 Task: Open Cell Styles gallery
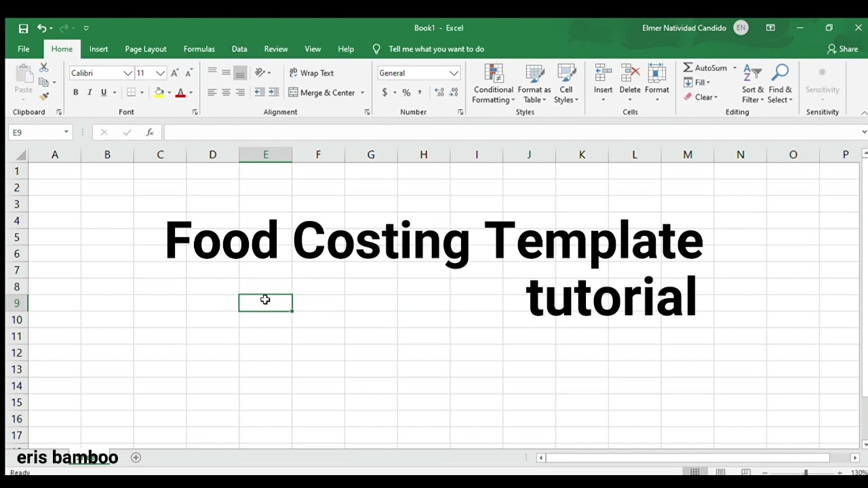566,84
